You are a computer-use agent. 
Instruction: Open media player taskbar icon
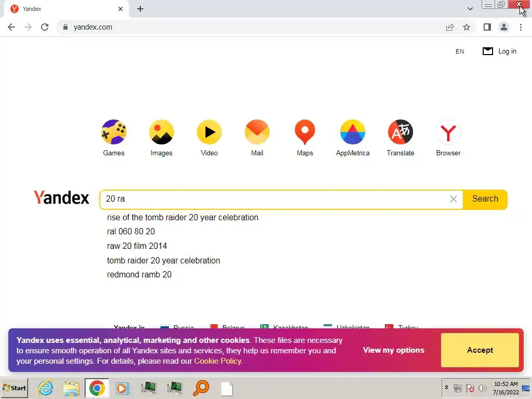(123, 388)
